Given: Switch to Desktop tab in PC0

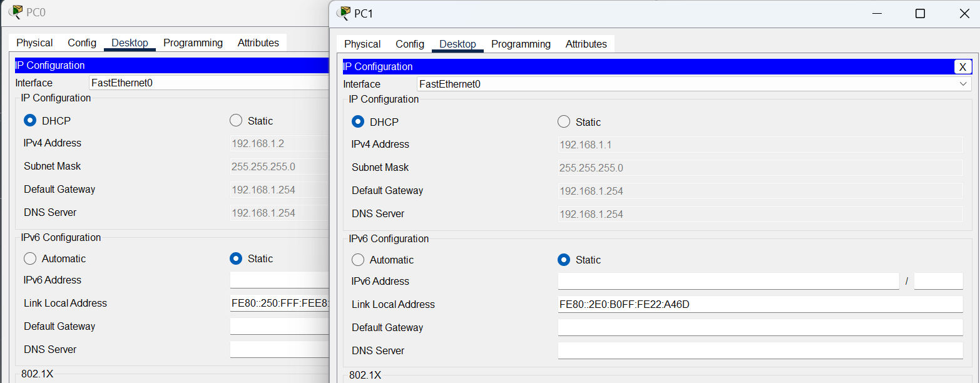Looking at the screenshot, I should [130, 43].
